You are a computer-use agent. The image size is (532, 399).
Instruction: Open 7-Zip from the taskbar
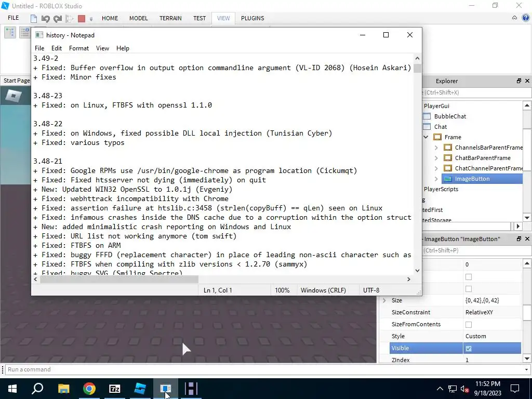(x=115, y=389)
